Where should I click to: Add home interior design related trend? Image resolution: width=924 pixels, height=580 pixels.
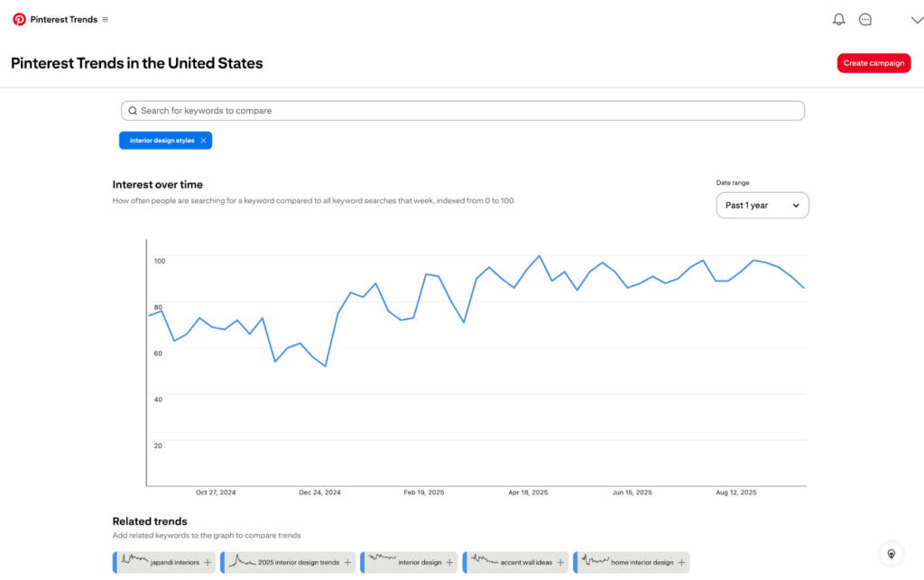pos(681,563)
